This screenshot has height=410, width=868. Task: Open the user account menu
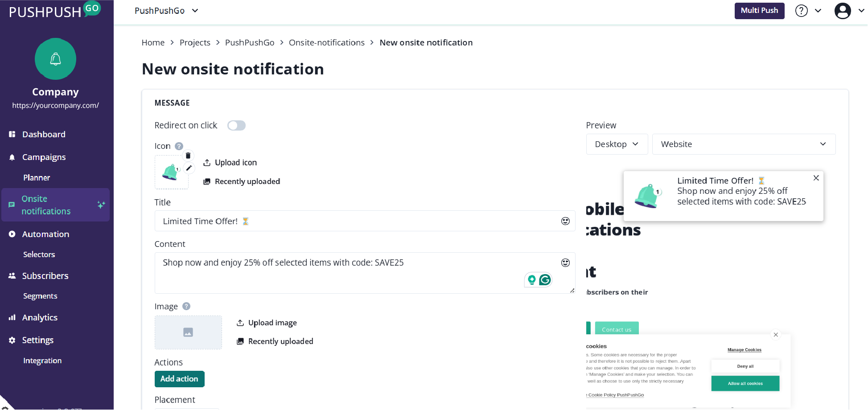tap(843, 11)
